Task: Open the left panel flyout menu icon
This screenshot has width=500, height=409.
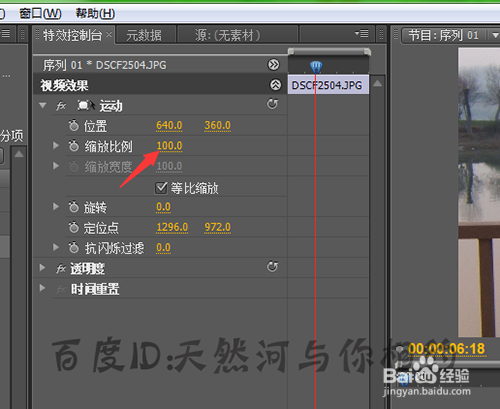Action: [x=5, y=34]
